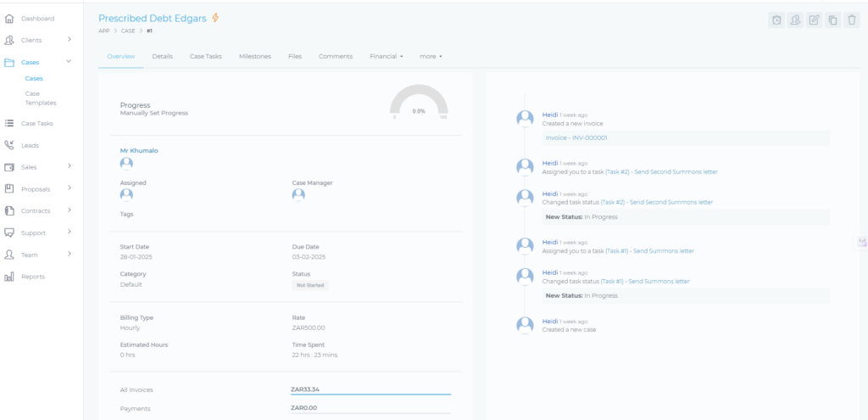Open the Mr Khumalo client link
This screenshot has height=420, width=868.
(x=139, y=150)
